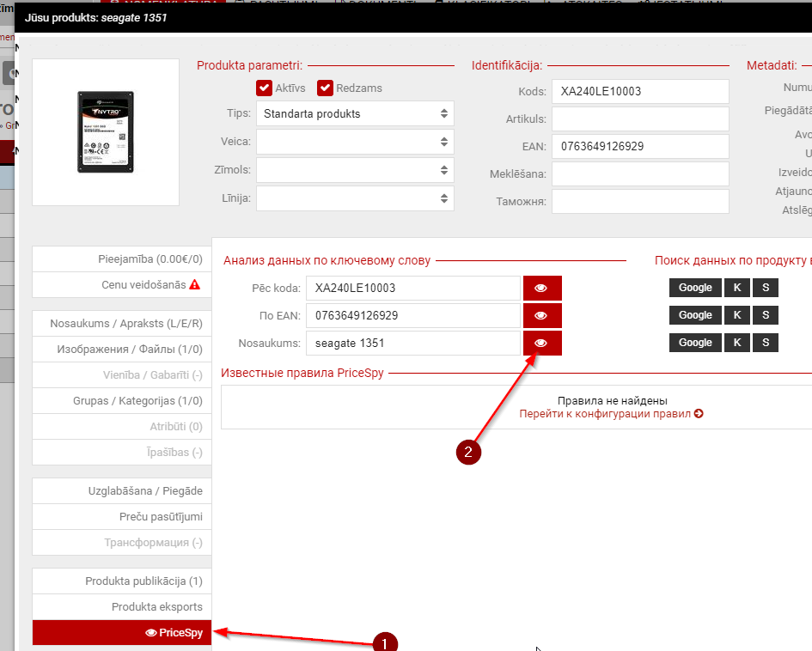This screenshot has width=812, height=651.
Task: Click S button in the Nosaukums row
Action: click(766, 343)
